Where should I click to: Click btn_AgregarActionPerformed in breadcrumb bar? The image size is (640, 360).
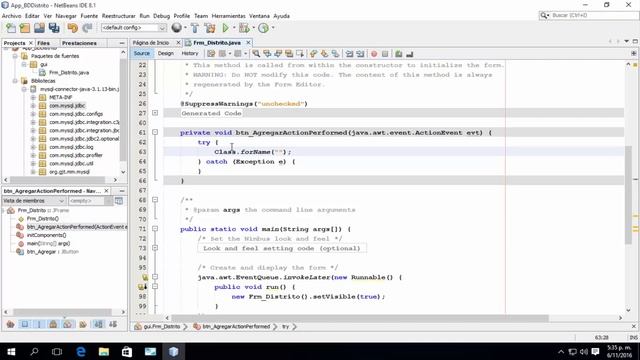click(x=236, y=327)
